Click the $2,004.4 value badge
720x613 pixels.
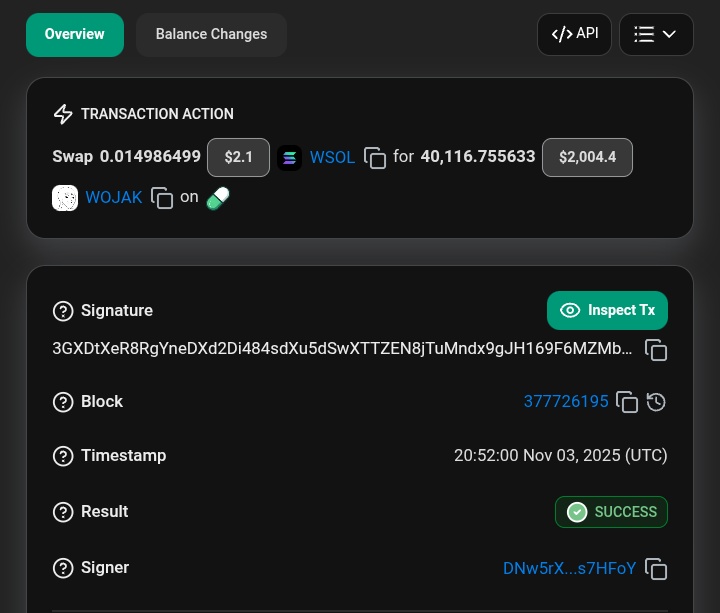(587, 157)
